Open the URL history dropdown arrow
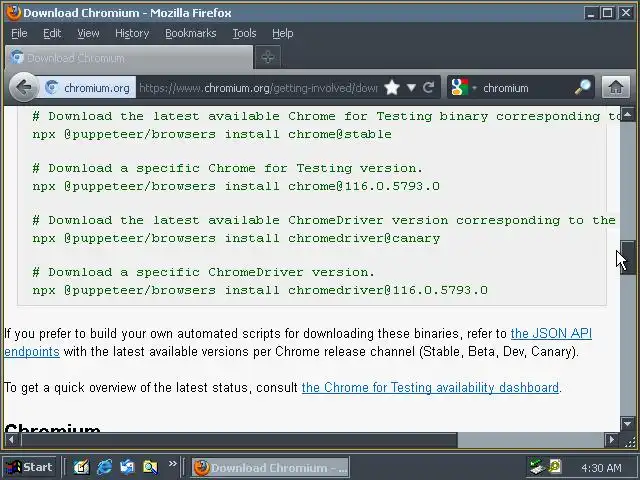Screen dimensions: 640x480 click(x=411, y=88)
